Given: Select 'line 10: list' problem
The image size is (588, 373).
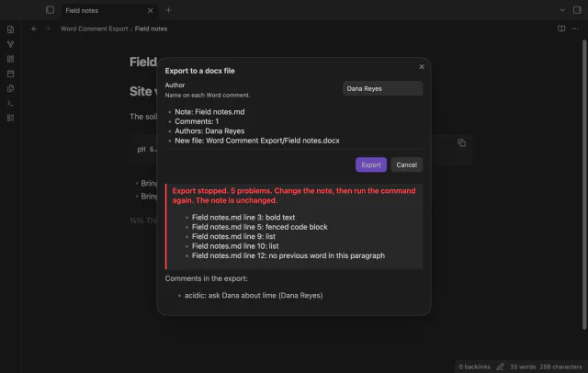Looking at the screenshot, I should 235,246.
